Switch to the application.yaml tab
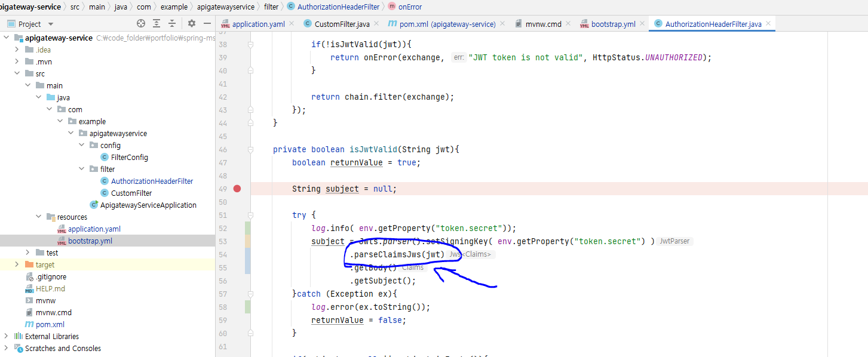 tap(258, 24)
